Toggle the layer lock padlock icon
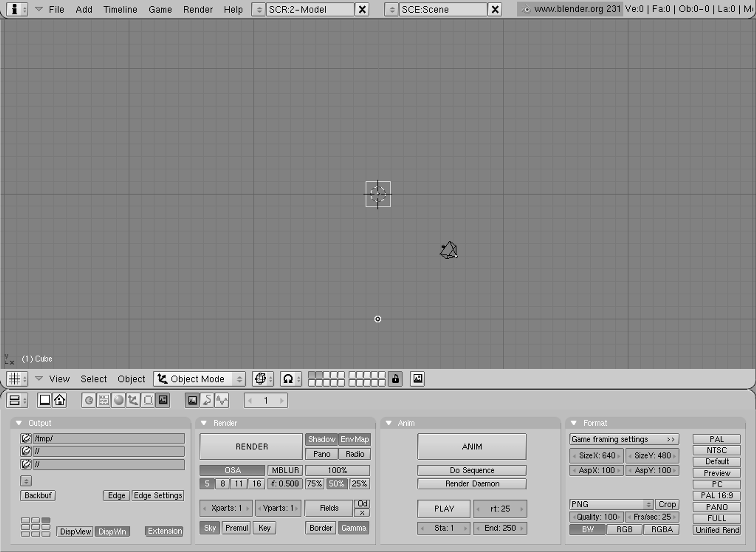The width and height of the screenshot is (756, 552). [395, 379]
